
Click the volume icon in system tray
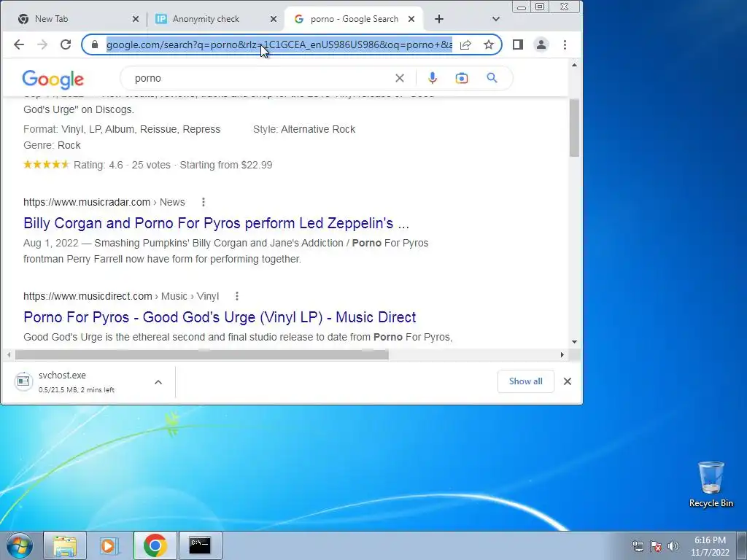pos(673,546)
